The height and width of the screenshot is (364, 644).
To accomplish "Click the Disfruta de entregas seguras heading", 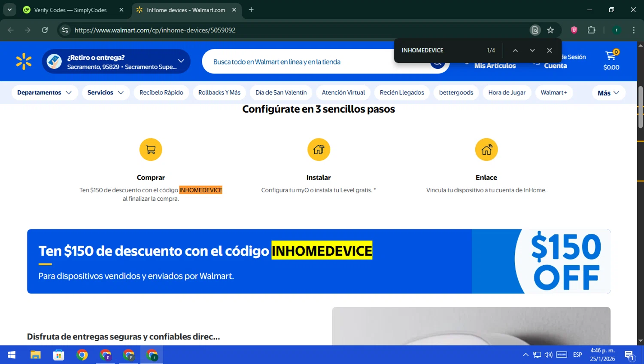I will tap(123, 336).
